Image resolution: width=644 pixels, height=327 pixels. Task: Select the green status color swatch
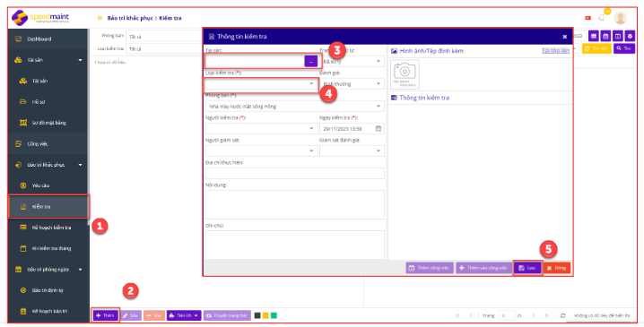click(x=274, y=315)
